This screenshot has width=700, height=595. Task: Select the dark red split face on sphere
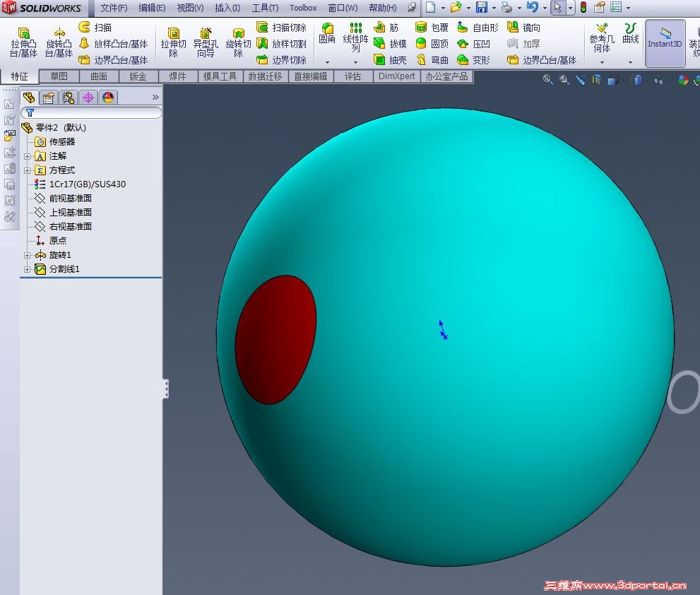[275, 339]
